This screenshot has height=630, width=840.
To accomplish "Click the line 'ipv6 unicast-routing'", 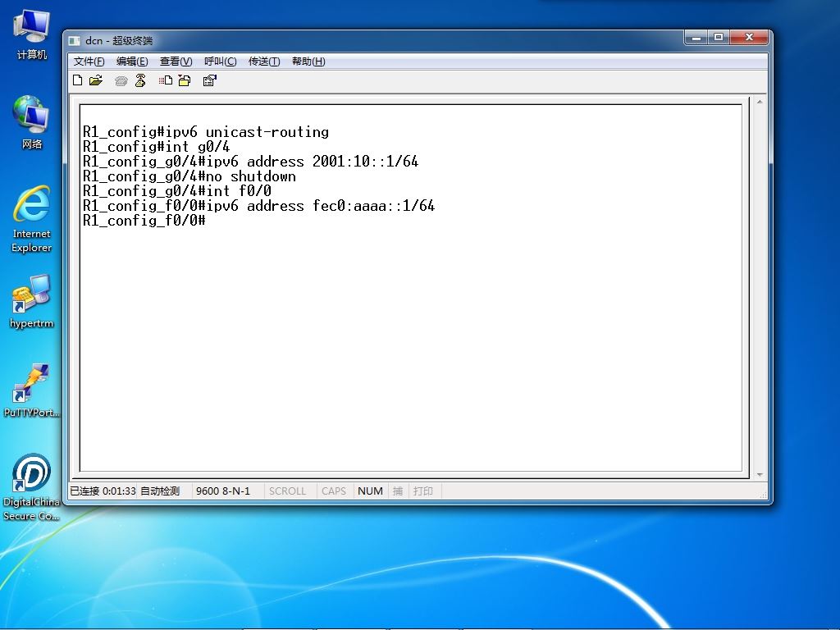I will click(206, 132).
